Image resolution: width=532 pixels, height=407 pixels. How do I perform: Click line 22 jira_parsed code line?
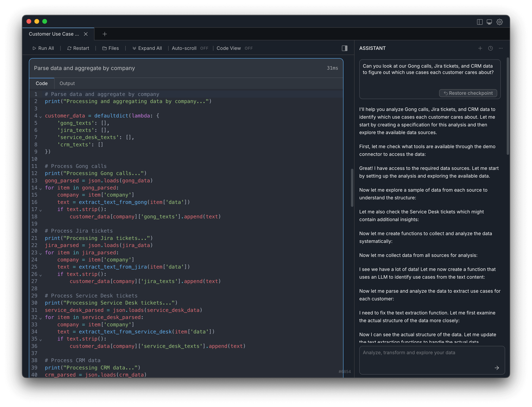coord(99,245)
